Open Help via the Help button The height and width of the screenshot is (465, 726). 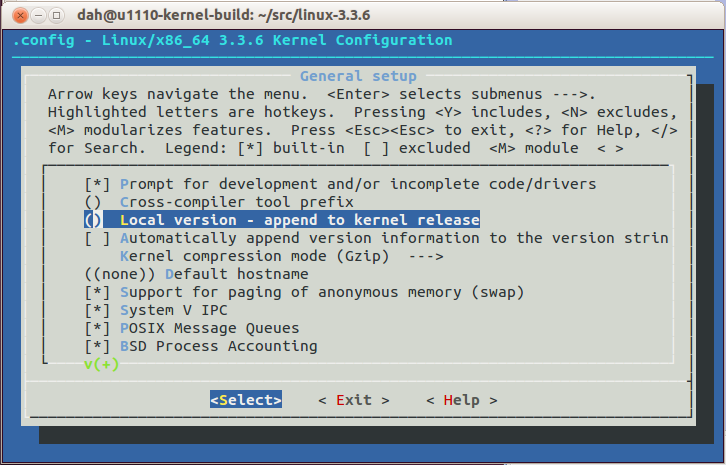coord(461,400)
